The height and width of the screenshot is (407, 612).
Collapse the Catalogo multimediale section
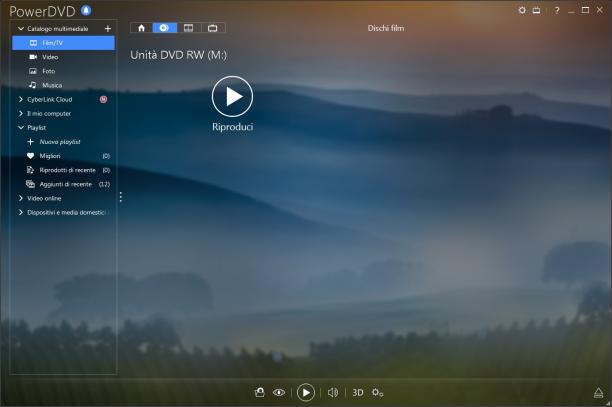pos(21,28)
